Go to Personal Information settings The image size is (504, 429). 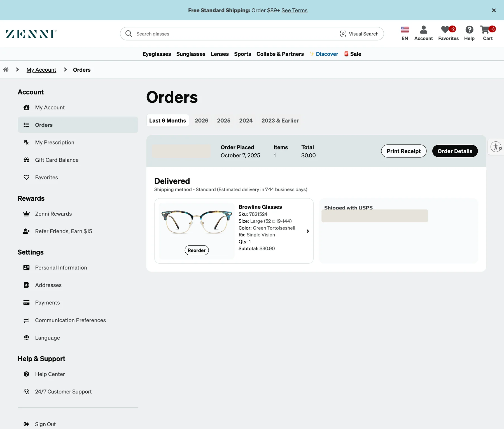(78, 268)
